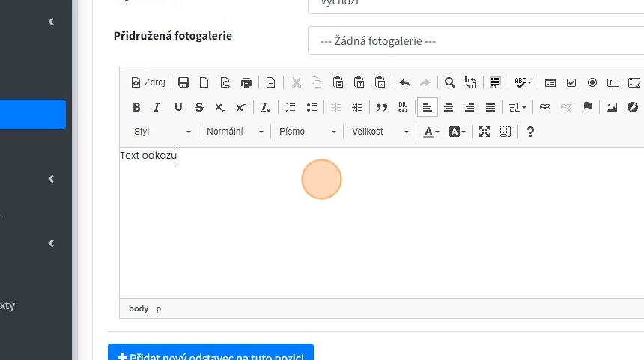644x360 pixels.
Task: Insert a block quote
Action: click(382, 107)
